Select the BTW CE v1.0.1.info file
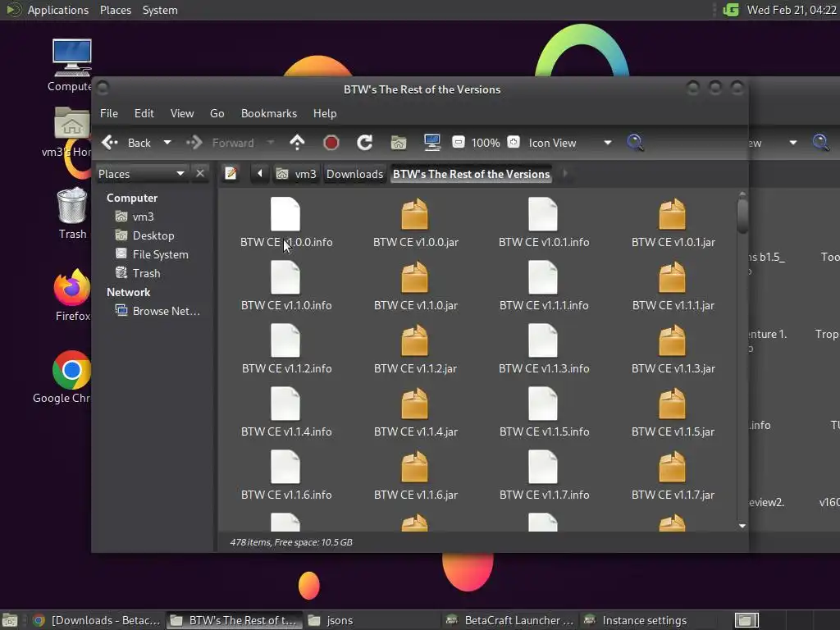This screenshot has width=840, height=630. click(544, 223)
